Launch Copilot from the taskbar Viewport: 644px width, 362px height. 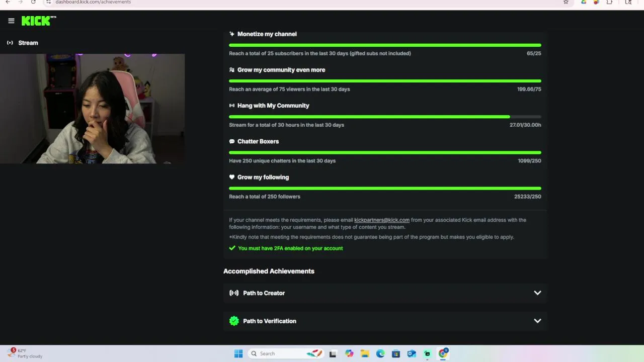click(x=349, y=353)
